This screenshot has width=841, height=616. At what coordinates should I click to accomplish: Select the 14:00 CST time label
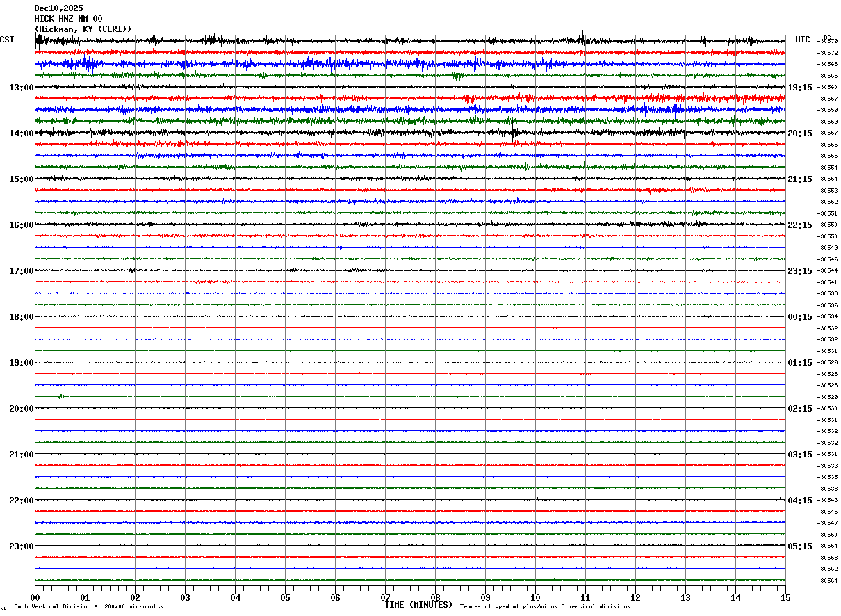point(21,133)
